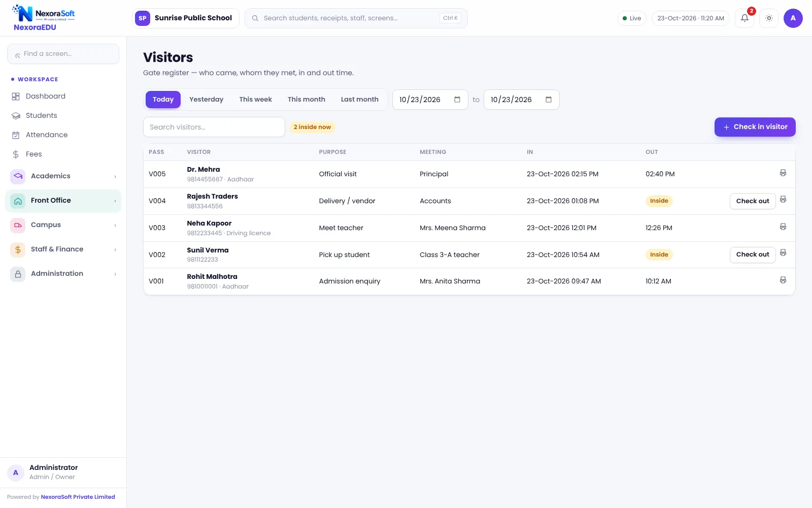This screenshot has height=508, width=812.
Task: Expand the Campus section
Action: coord(63,225)
